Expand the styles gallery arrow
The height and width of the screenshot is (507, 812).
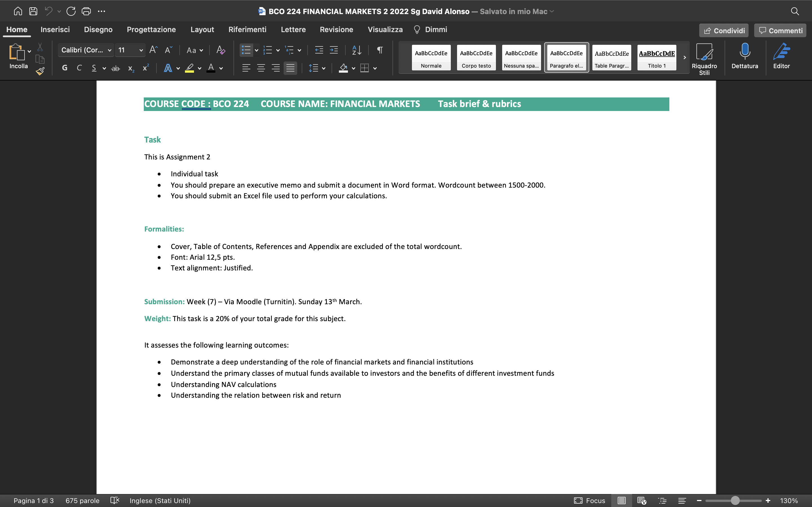tap(685, 57)
